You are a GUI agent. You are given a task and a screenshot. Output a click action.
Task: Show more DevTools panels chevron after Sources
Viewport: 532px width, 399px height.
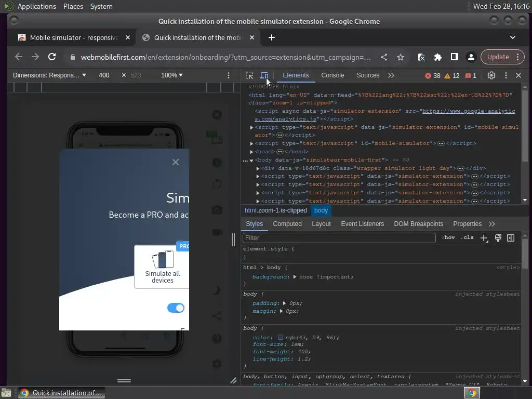point(391,75)
